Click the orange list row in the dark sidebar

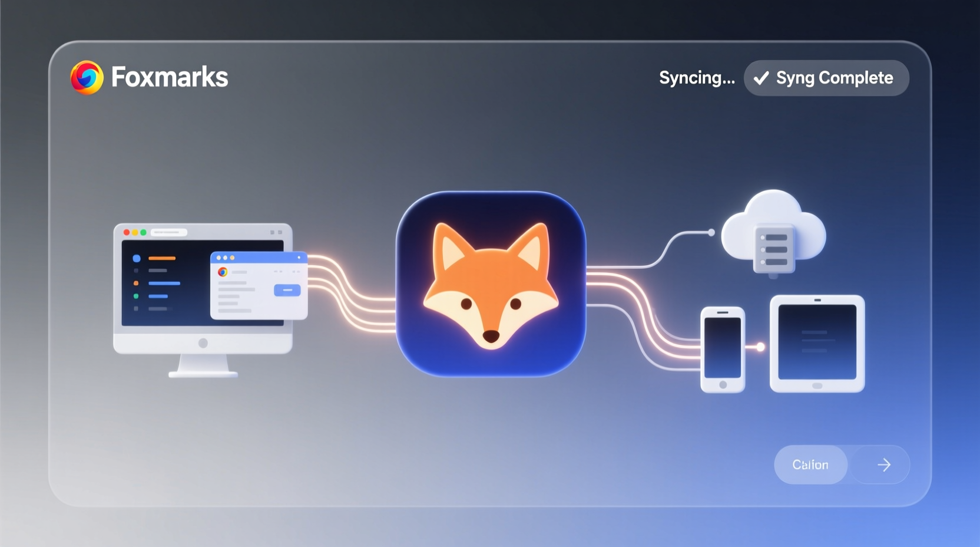click(162, 258)
